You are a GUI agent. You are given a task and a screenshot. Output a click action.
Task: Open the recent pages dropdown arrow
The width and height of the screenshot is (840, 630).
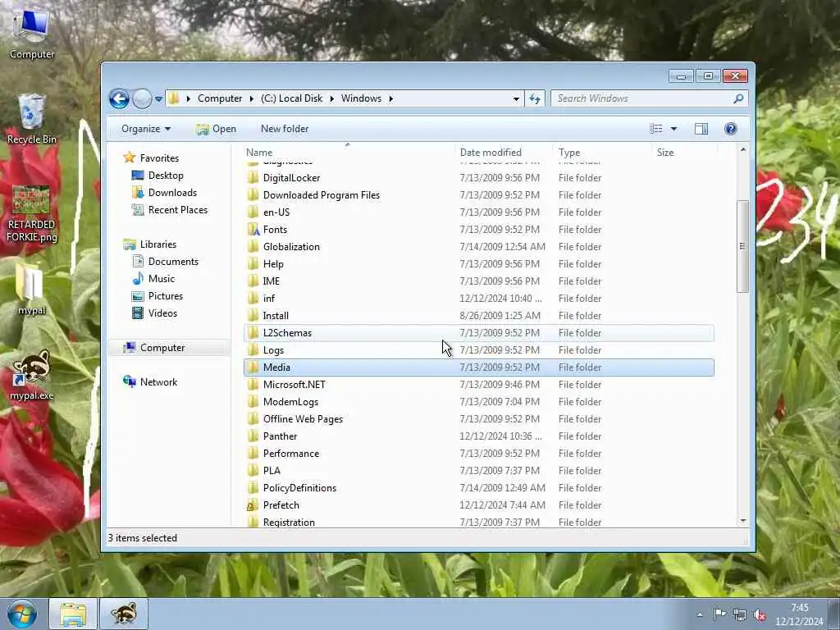158,99
